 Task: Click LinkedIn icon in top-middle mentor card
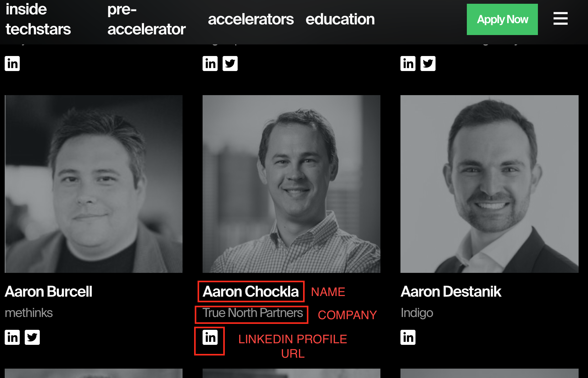click(x=210, y=64)
